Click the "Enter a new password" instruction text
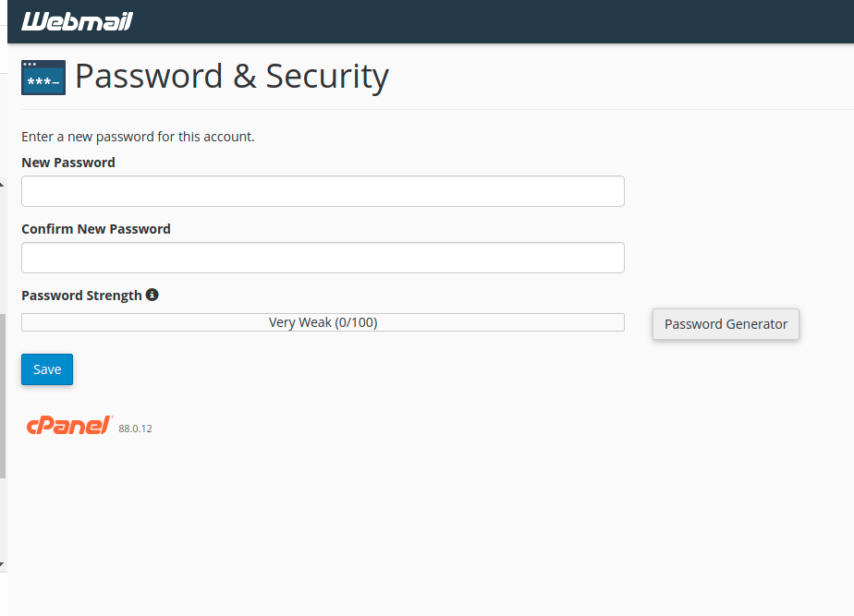854x616 pixels. 138,137
